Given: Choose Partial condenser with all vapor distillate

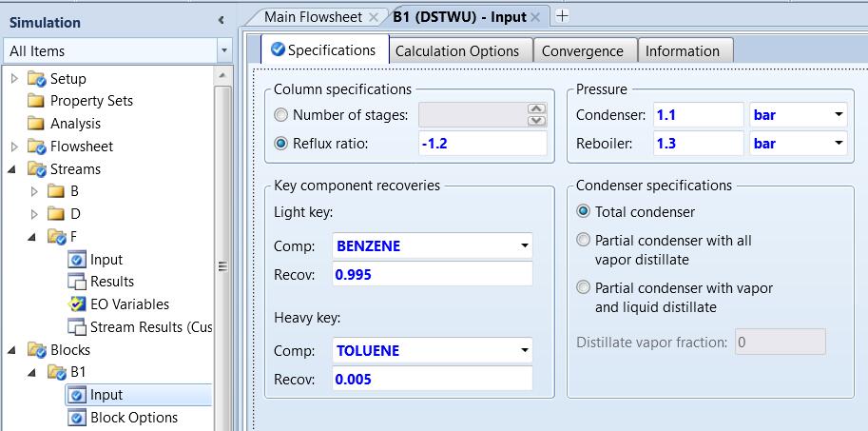Looking at the screenshot, I should coord(584,241).
